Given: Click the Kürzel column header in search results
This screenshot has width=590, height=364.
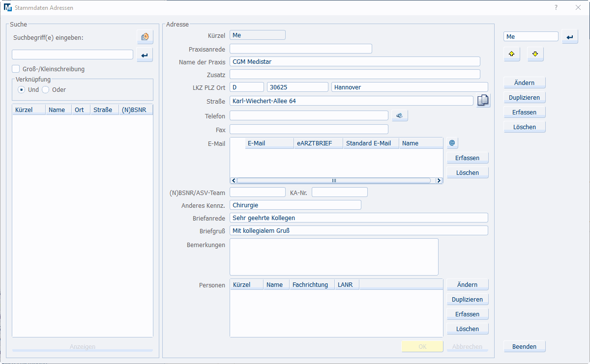Looking at the screenshot, I should (x=29, y=110).
